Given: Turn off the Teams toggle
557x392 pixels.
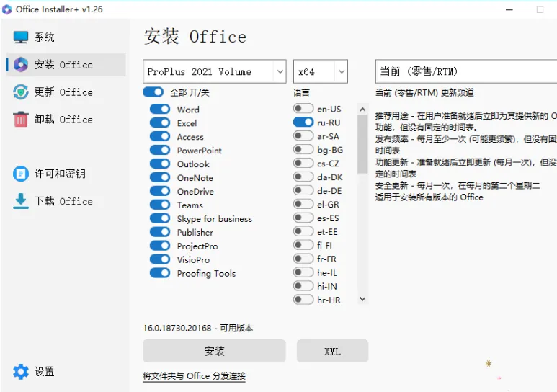Looking at the screenshot, I should [x=160, y=205].
